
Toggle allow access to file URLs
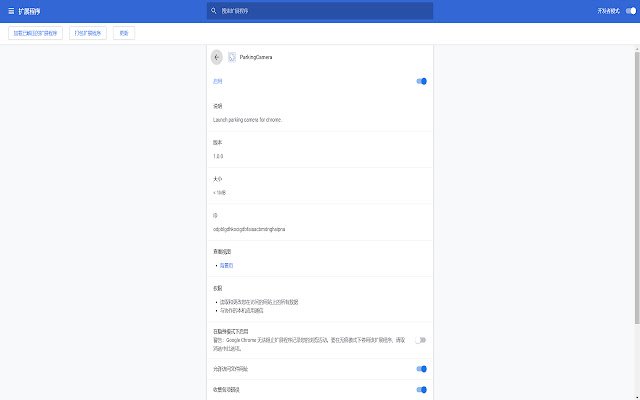(x=422, y=369)
